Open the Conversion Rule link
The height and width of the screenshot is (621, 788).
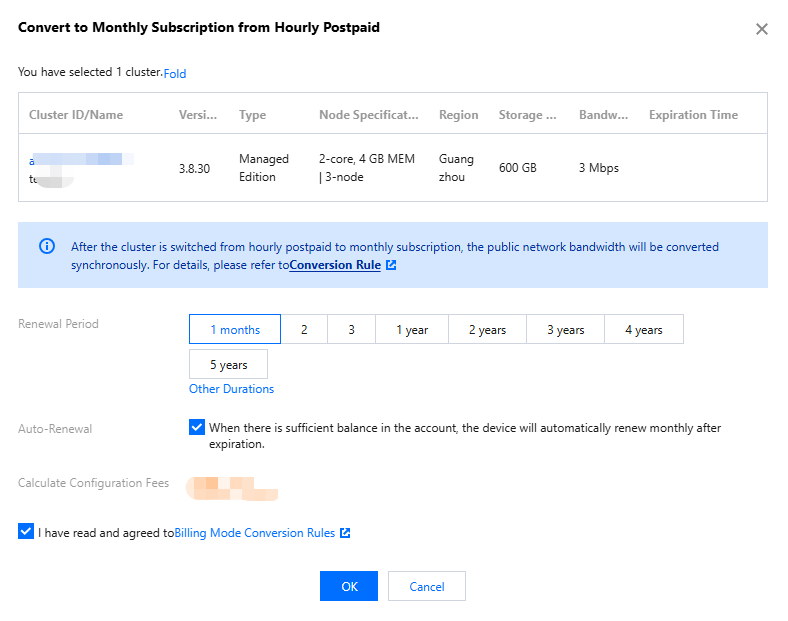(x=334, y=266)
